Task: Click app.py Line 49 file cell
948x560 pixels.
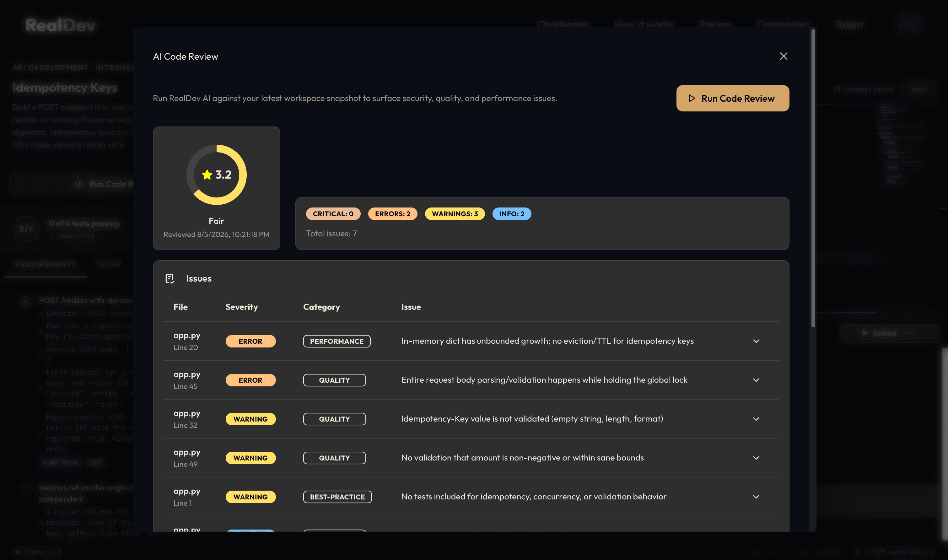Action: [x=187, y=458]
